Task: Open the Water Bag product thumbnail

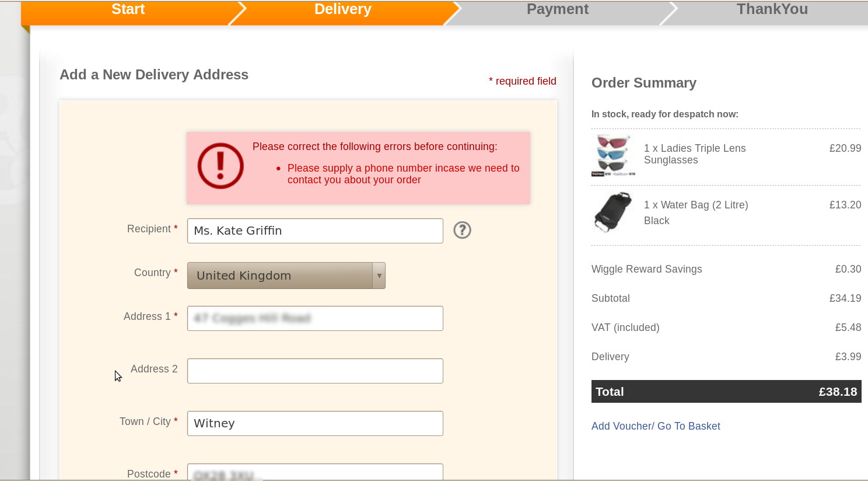Action: pyautogui.click(x=613, y=212)
